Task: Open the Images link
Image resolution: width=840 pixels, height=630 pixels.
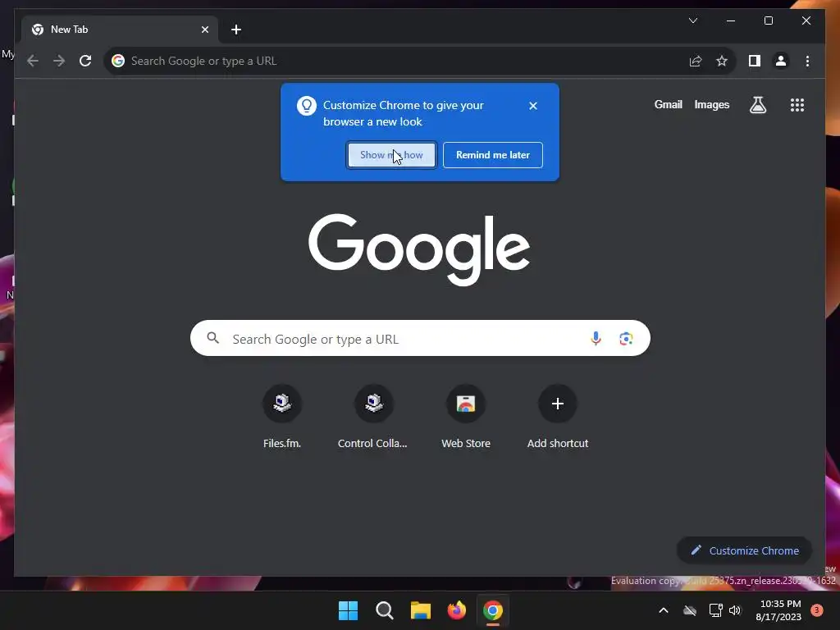Action: pos(711,104)
